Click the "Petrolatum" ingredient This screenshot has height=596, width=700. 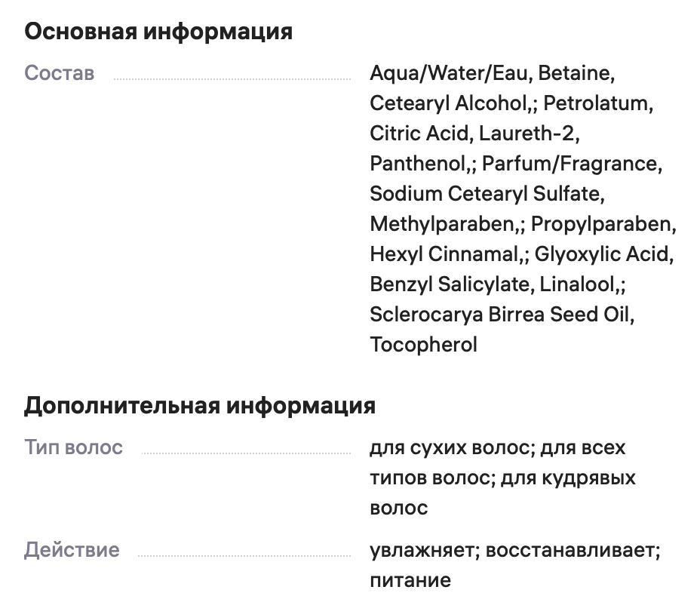point(598,103)
